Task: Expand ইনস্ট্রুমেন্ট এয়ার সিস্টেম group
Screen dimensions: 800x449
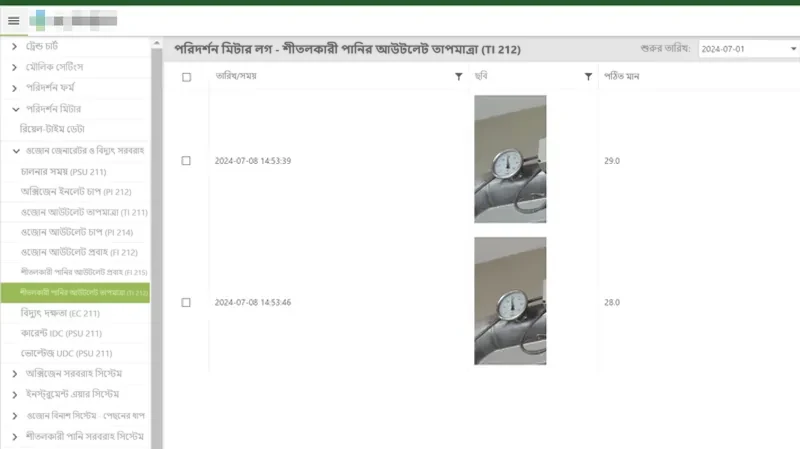Action: tap(15, 394)
